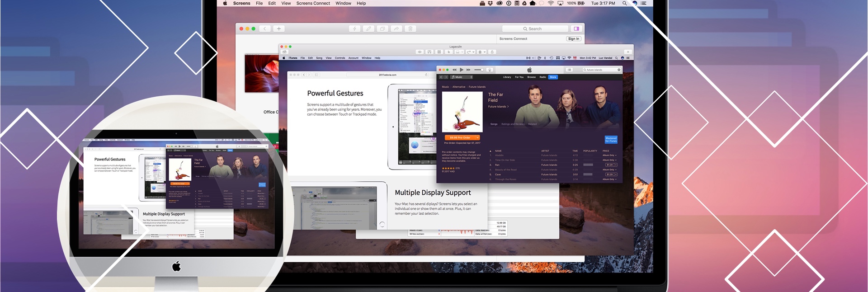Open the Screens Connect menu
Image resolution: width=868 pixels, height=292 pixels.
coord(313,3)
